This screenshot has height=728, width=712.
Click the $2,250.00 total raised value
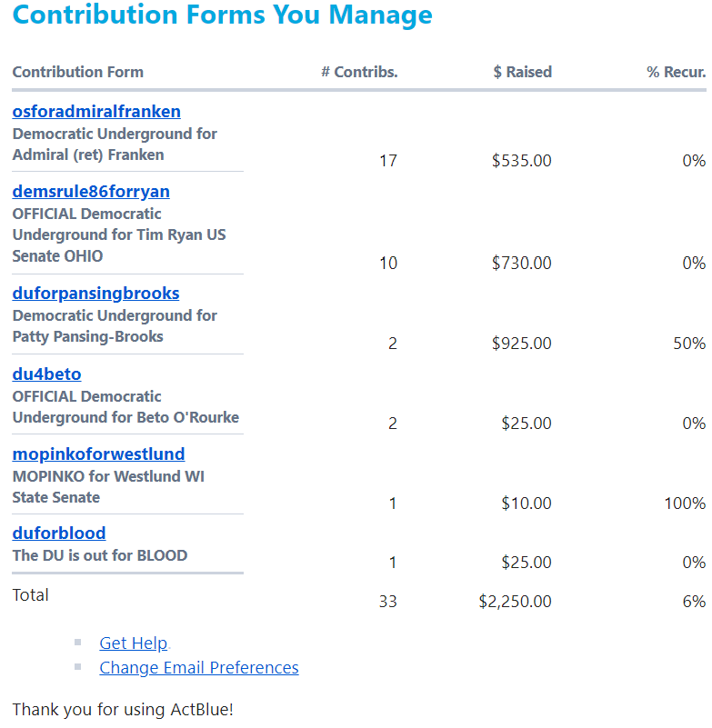coord(515,602)
